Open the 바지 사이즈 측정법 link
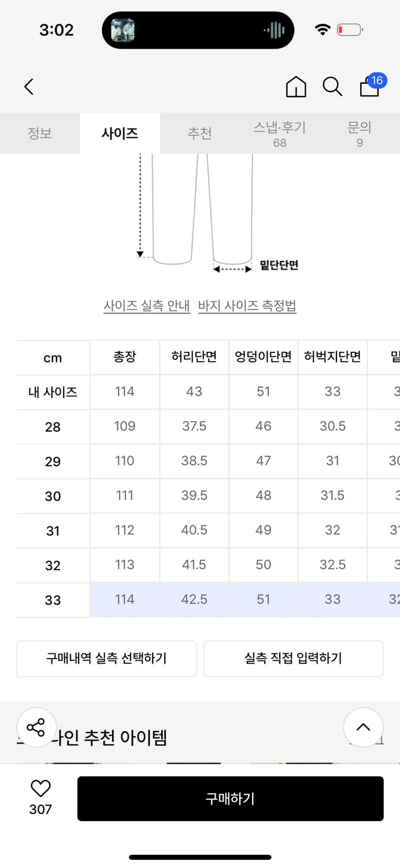The width and height of the screenshot is (400, 868). click(247, 306)
